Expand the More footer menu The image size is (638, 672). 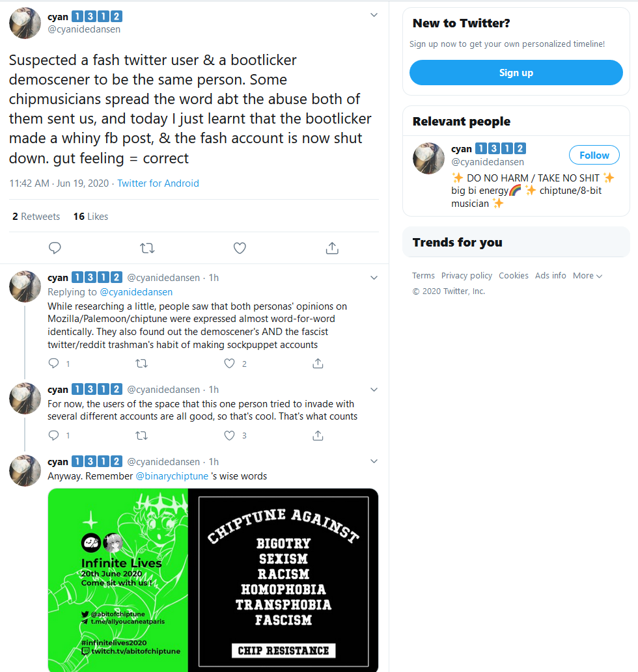[587, 276]
